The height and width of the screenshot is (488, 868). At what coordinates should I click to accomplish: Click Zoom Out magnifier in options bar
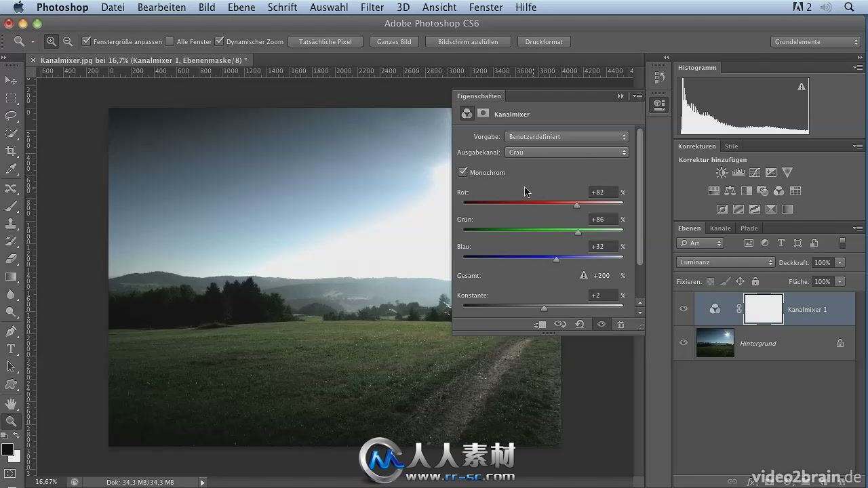tap(68, 41)
